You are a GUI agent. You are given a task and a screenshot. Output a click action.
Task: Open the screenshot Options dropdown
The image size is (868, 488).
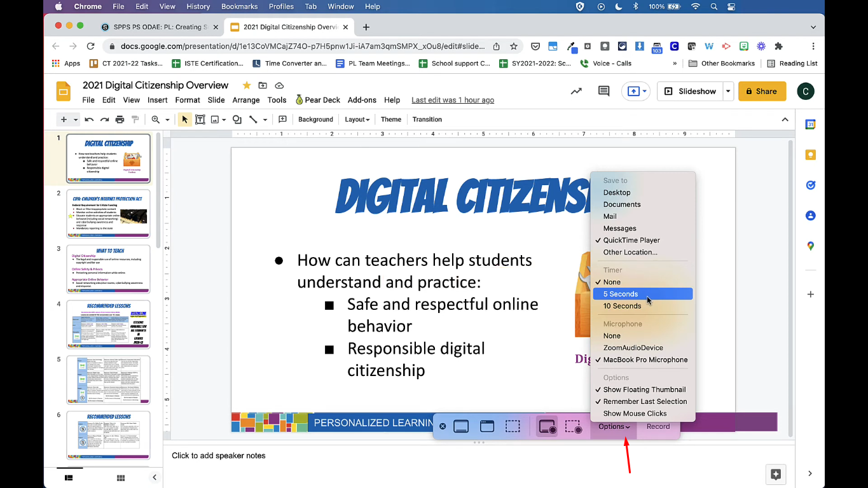point(614,427)
